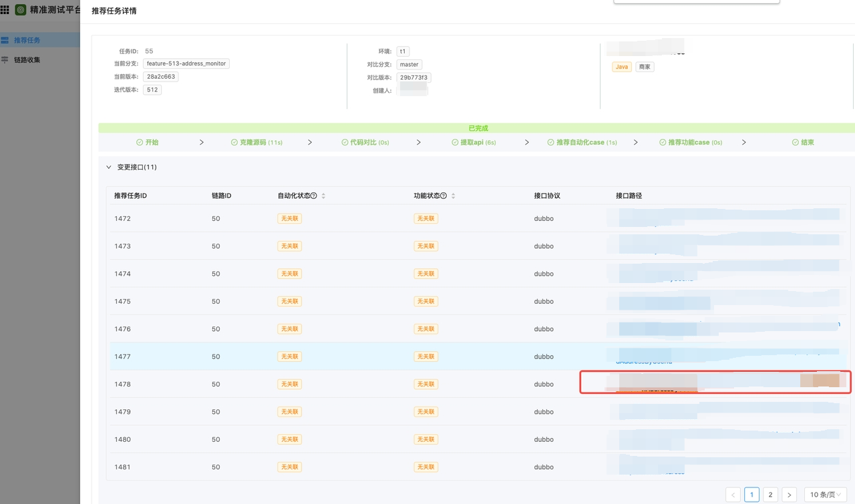This screenshot has height=504, width=855.
Task: Select the 代码对比 (0s) step
Action: [365, 142]
